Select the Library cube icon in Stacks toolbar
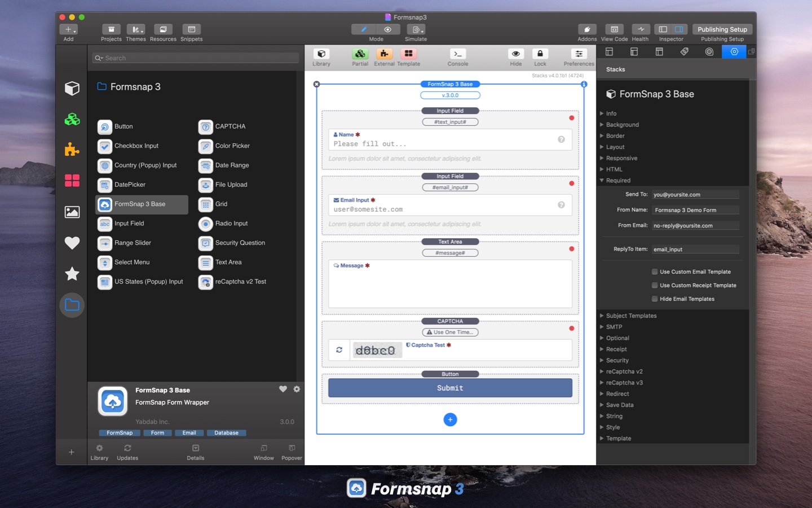 pyautogui.click(x=321, y=54)
